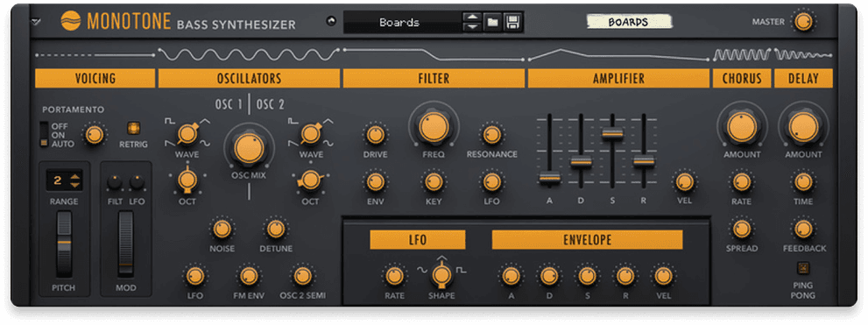Click amplifier Sustain slider S
The width and height of the screenshot is (868, 325).
pyautogui.click(x=612, y=133)
